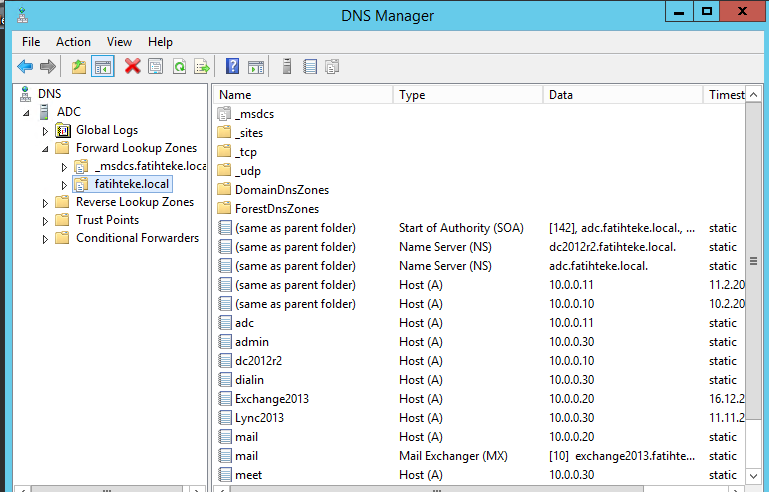
Task: Click the vertical scrollbar down arrow
Action: (754, 475)
